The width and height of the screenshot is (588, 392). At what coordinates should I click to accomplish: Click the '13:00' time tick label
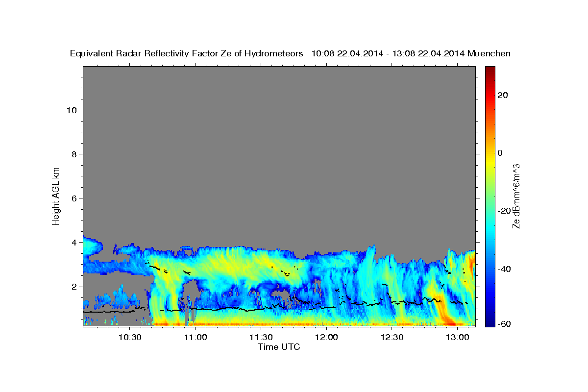point(458,337)
